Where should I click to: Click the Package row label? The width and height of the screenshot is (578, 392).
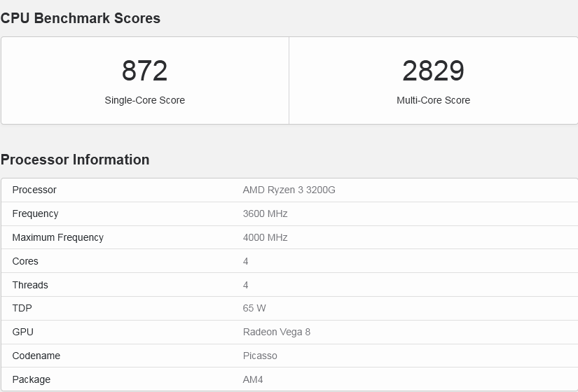pyautogui.click(x=32, y=379)
